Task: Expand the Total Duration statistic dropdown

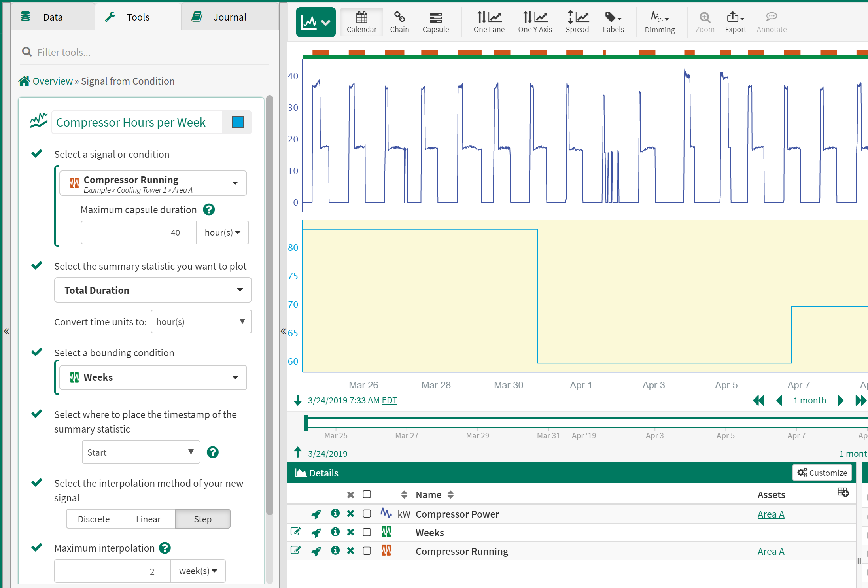Action: pyautogui.click(x=153, y=290)
